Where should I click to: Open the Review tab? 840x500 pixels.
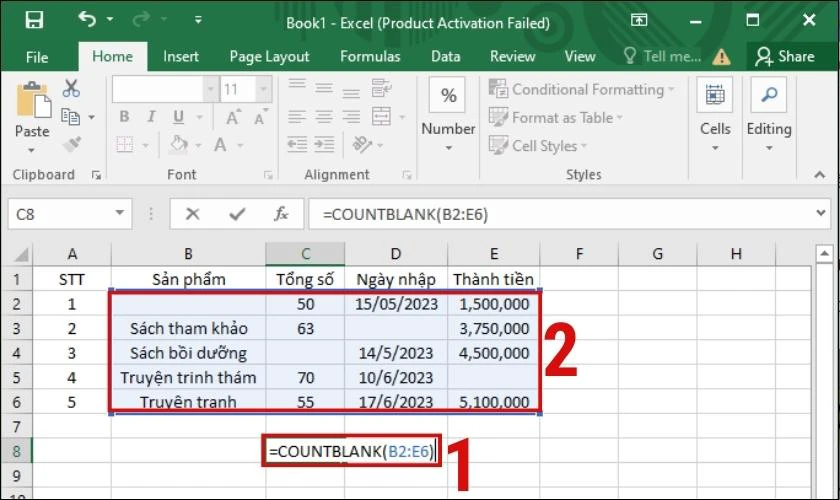(513, 57)
